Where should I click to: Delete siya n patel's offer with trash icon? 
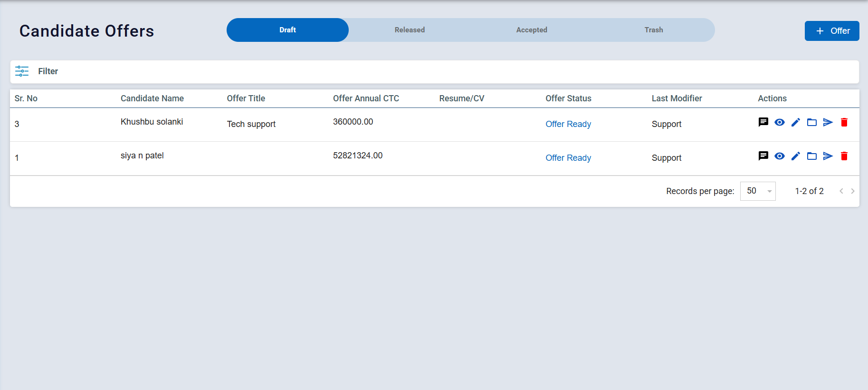(x=844, y=156)
